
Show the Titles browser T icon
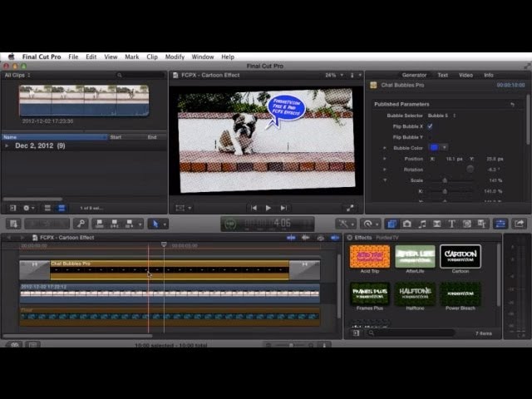(x=451, y=224)
